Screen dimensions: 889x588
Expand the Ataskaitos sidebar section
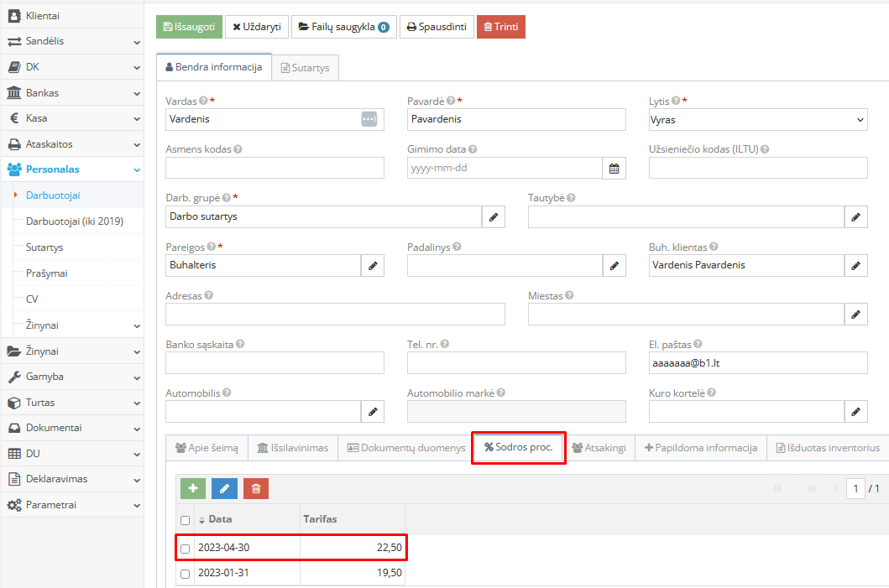71,144
